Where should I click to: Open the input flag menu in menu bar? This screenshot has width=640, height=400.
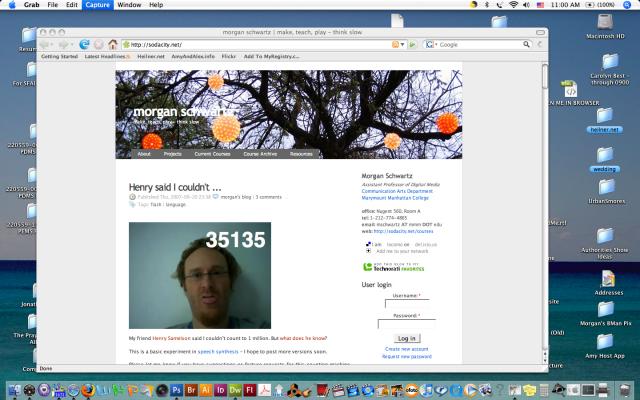point(540,5)
